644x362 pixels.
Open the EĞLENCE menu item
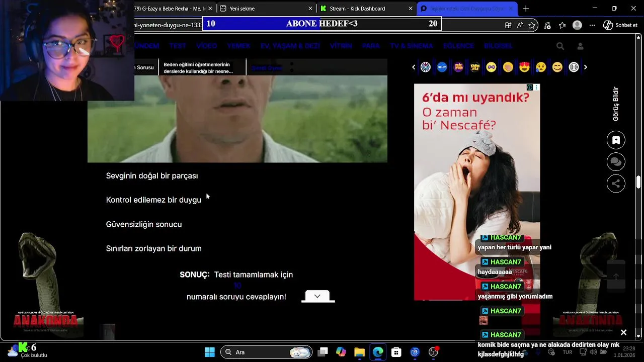(458, 46)
